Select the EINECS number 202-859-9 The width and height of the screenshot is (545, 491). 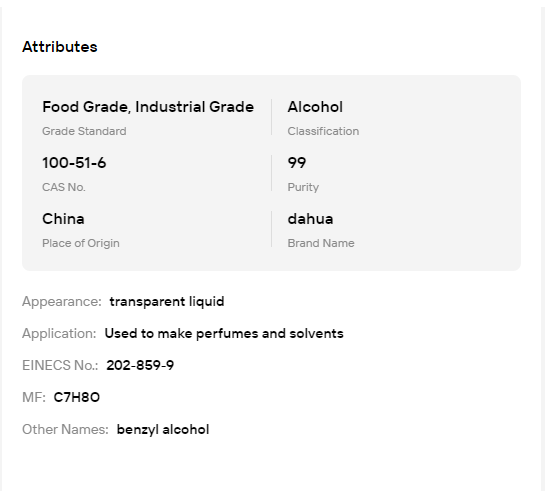pos(140,365)
